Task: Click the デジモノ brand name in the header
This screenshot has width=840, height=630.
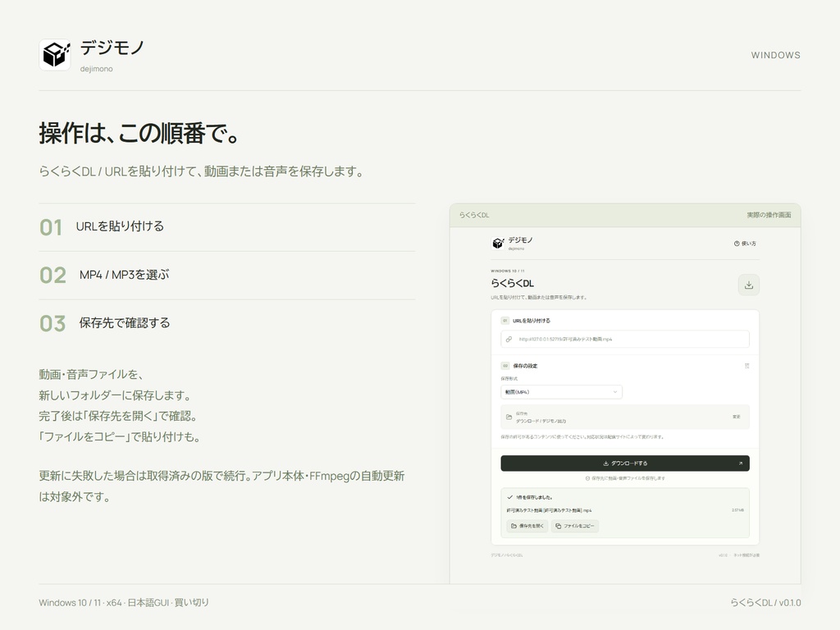Action: point(112,48)
